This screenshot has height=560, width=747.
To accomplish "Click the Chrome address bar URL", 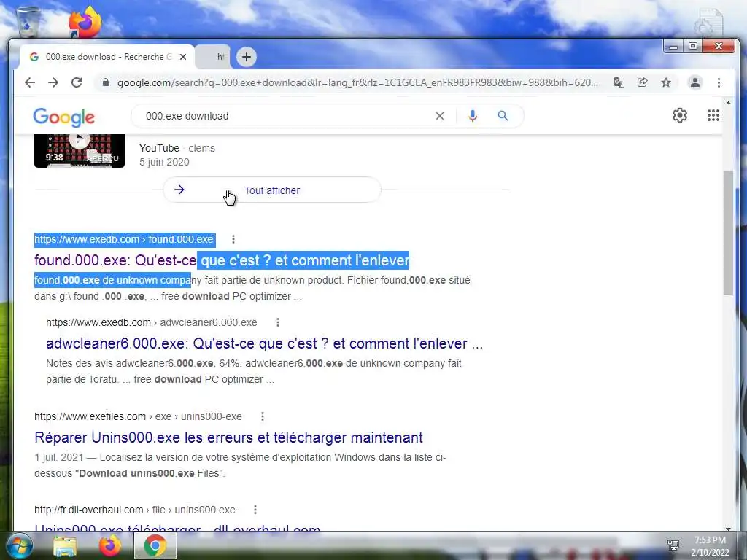I will pos(357,83).
